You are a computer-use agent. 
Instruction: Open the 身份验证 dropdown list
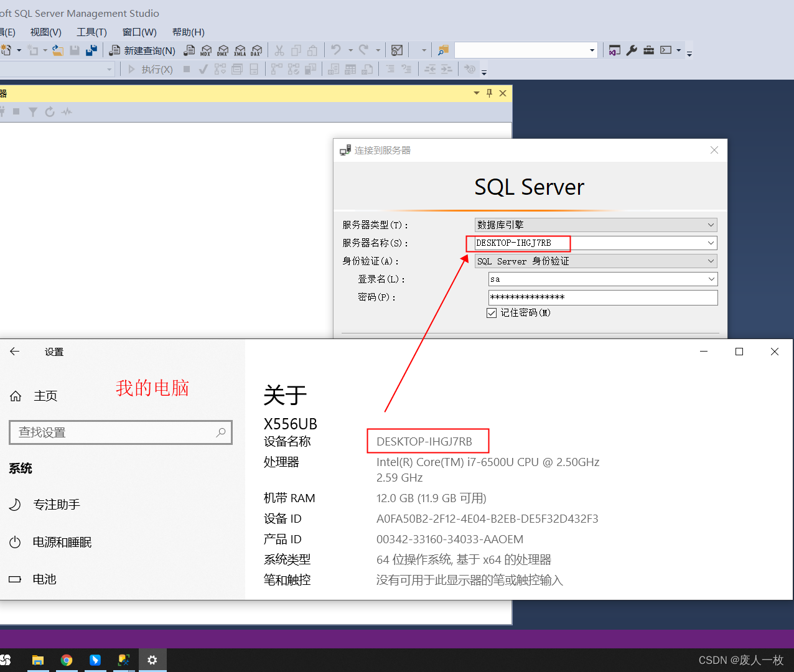coord(711,261)
